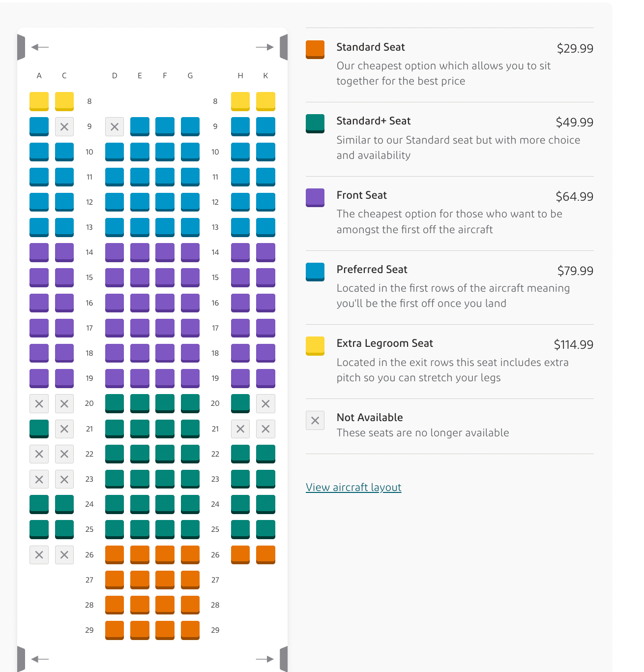Click the top-left front arrow
Viewport: 644px width, 672px height.
40,47
